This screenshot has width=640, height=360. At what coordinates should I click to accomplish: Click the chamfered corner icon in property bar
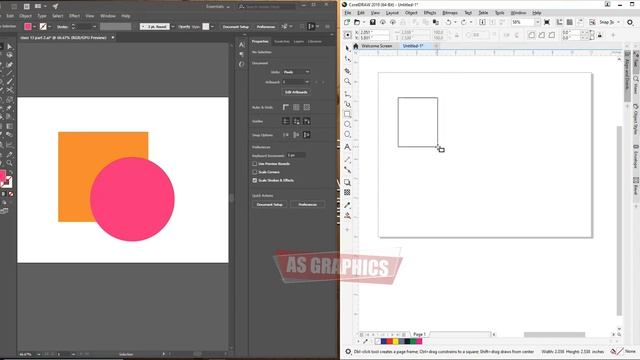click(551, 35)
